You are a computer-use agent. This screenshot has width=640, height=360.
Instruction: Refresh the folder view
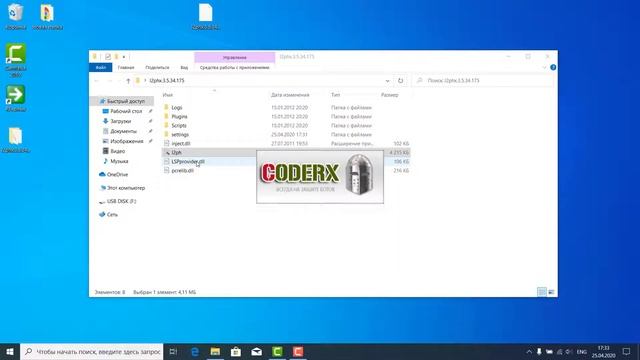tap(400, 81)
